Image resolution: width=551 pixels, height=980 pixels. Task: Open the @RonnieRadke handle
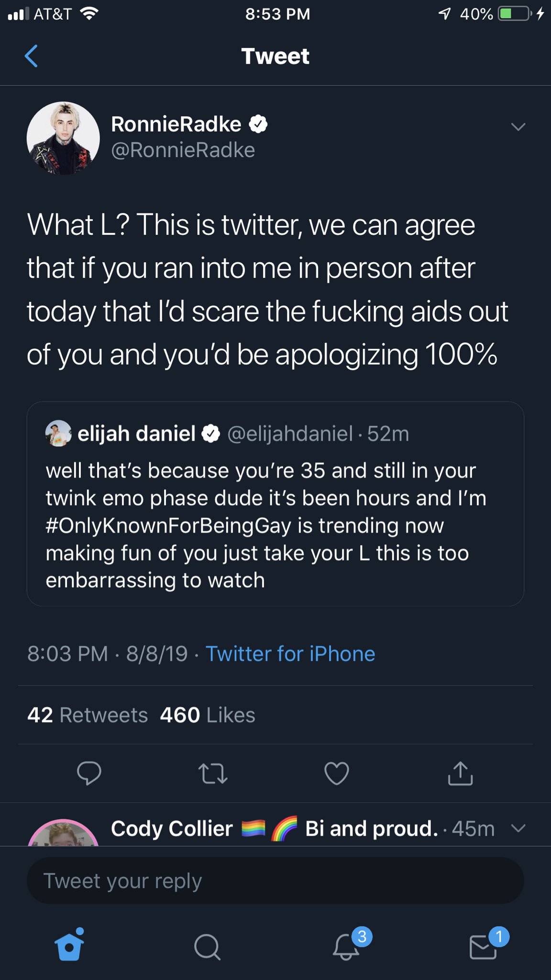point(183,150)
